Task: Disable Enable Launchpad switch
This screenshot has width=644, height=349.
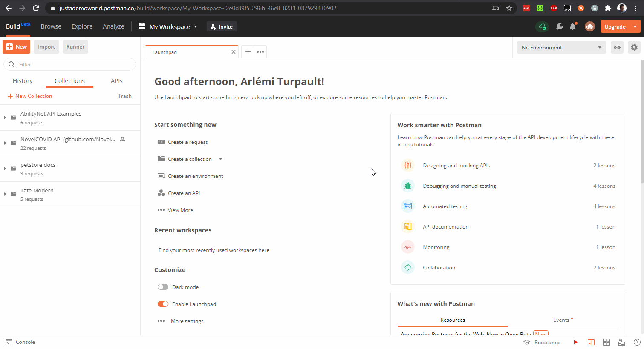Action: pos(163,303)
